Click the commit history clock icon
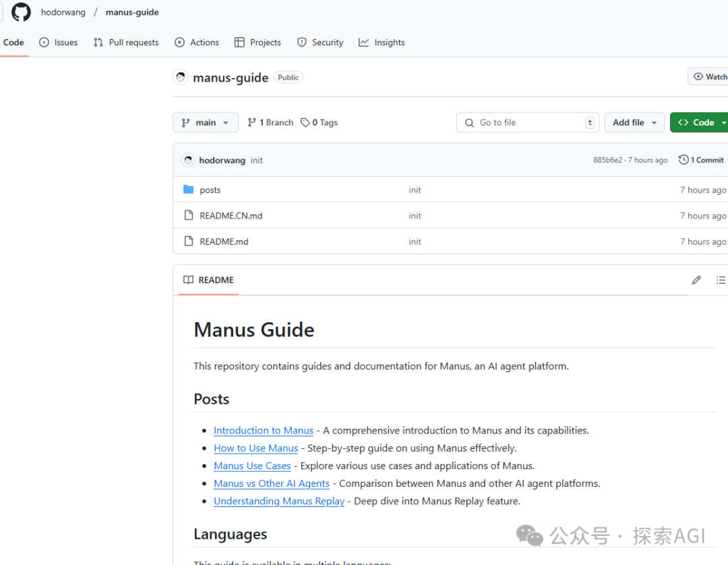 684,160
